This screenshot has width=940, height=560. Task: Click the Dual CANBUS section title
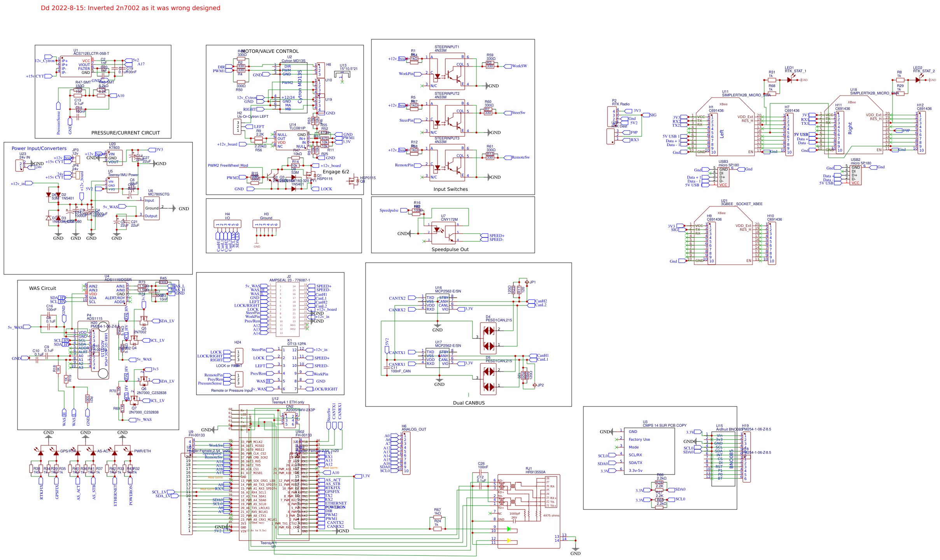tap(468, 403)
